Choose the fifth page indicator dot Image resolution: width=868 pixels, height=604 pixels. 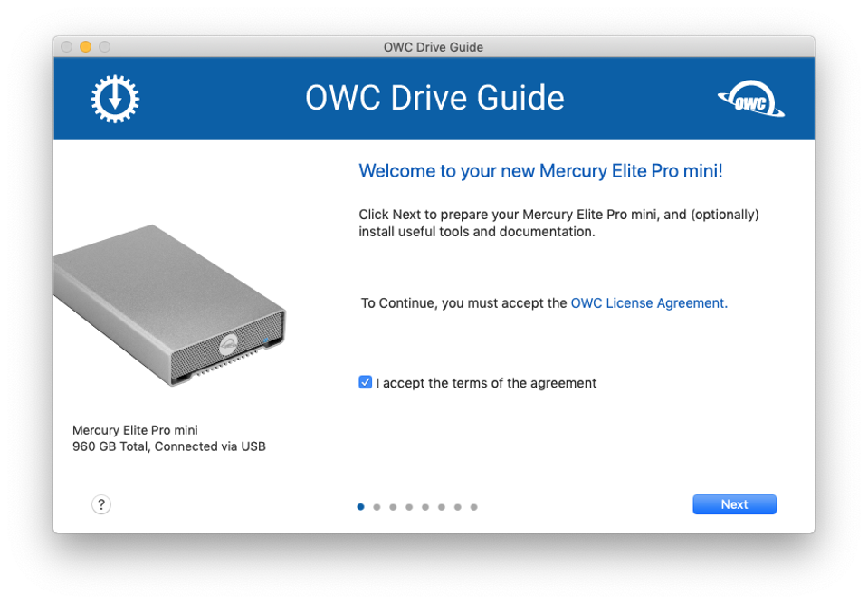(425, 507)
